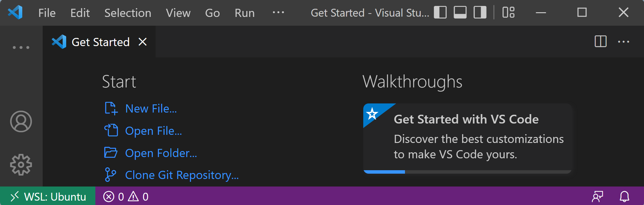Click the feedback icon in status bar
The height and width of the screenshot is (205, 644).
click(x=597, y=197)
